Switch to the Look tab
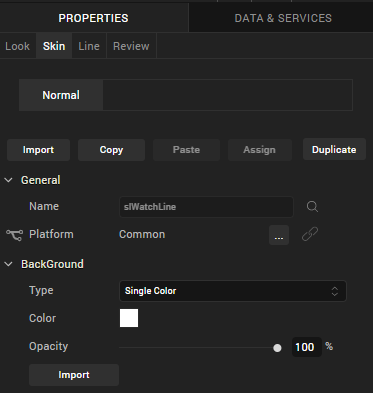The height and width of the screenshot is (393, 373). [x=18, y=46]
